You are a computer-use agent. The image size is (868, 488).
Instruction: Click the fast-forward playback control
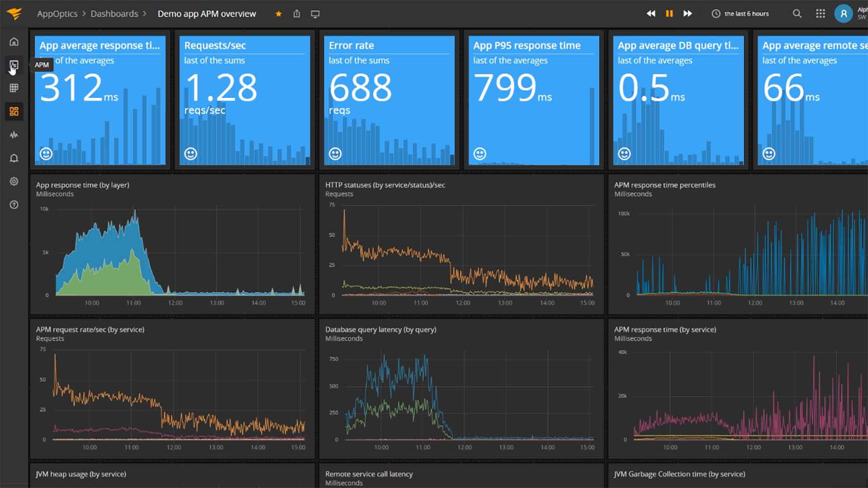(x=689, y=13)
